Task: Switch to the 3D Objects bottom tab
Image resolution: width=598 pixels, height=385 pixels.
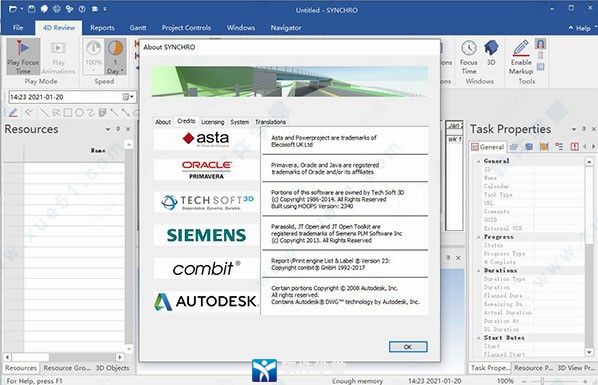Action: [x=113, y=368]
